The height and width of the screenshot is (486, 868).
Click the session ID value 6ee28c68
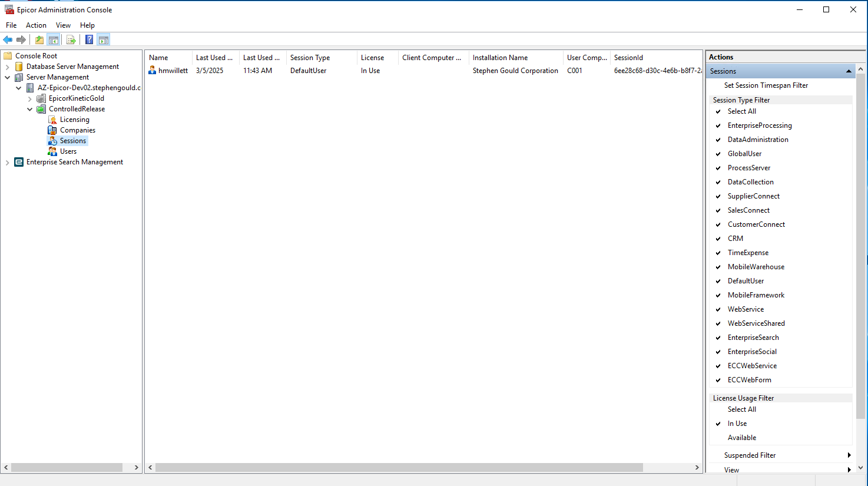658,71
